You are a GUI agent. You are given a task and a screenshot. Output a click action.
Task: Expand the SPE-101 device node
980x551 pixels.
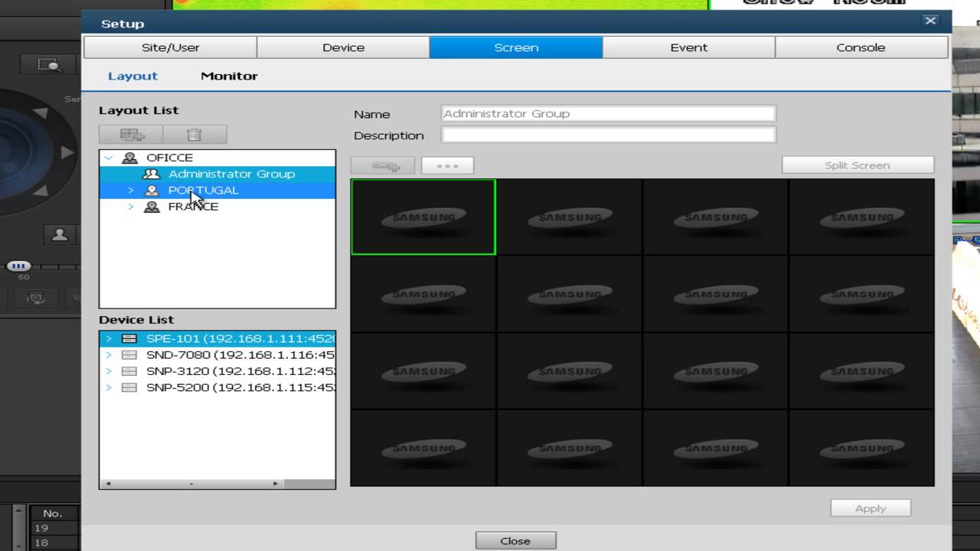tap(109, 338)
